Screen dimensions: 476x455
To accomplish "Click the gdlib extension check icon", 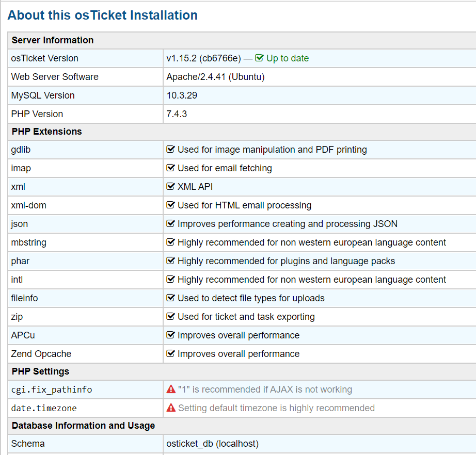I will tap(170, 149).
